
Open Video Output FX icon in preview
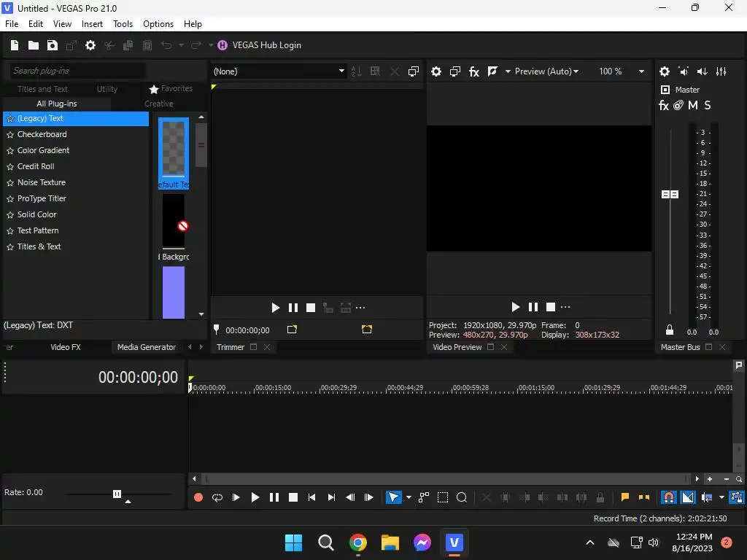click(x=474, y=71)
